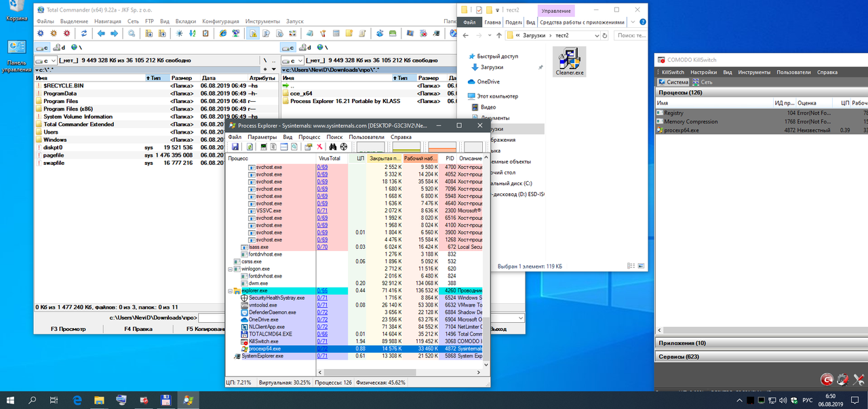This screenshot has width=868, height=409.
Task: Click the orange physical memory mini graph
Action: [x=442, y=147]
